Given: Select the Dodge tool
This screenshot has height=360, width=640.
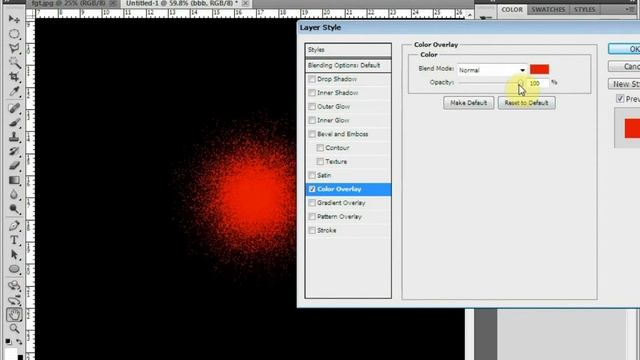Looking at the screenshot, I should [14, 209].
